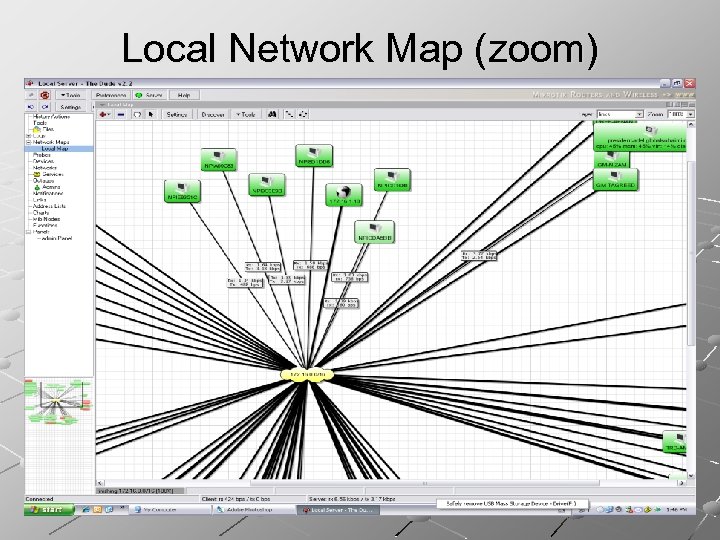This screenshot has width=720, height=540.
Task: Select the GM-NIZAM device node
Action: coord(612,161)
